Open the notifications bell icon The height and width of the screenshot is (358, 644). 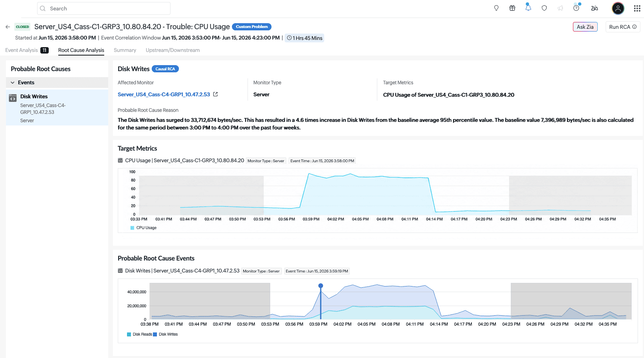pos(528,8)
